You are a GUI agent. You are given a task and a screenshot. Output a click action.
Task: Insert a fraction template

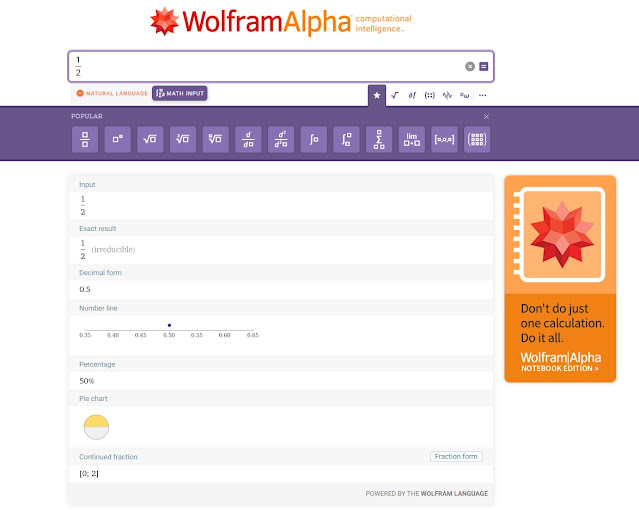coord(85,139)
